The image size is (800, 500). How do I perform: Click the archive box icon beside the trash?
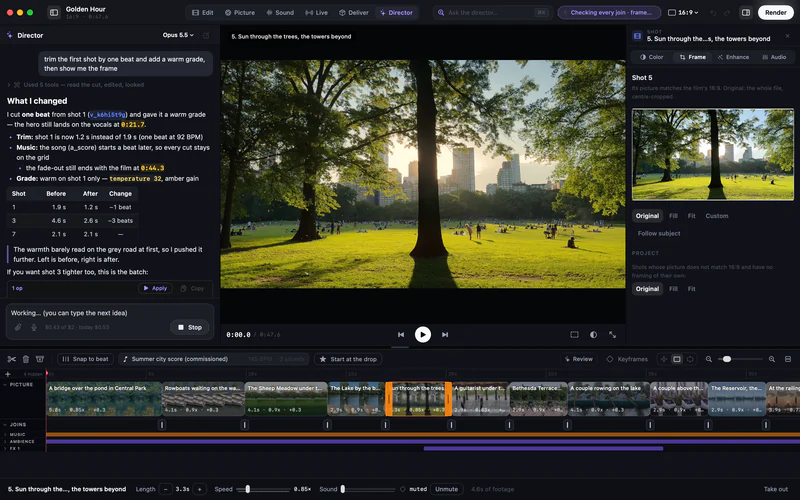[40, 359]
